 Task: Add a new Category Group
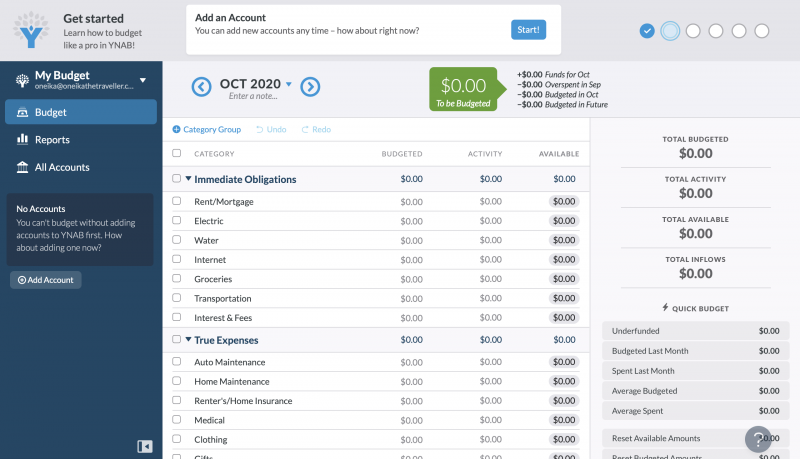tap(207, 130)
